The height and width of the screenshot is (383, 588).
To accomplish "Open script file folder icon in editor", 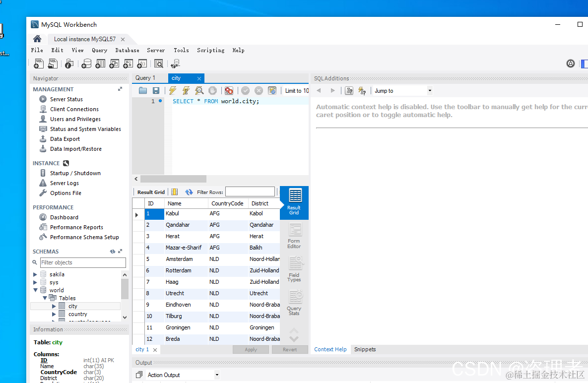I will (x=143, y=90).
